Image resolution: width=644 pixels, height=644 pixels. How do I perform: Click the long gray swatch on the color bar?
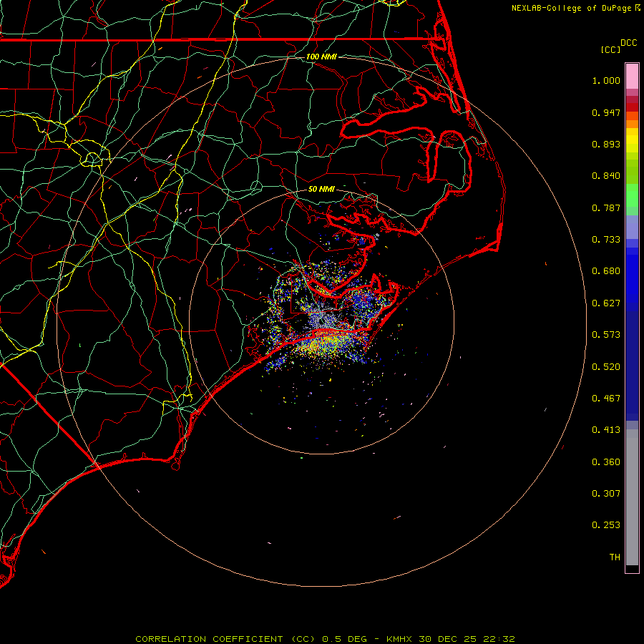[x=632, y=501]
